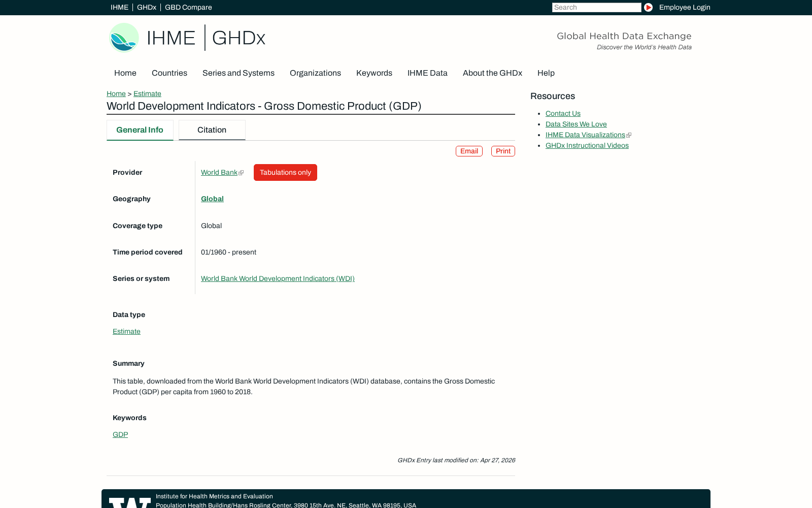Click Estimate link under Data type

click(126, 332)
